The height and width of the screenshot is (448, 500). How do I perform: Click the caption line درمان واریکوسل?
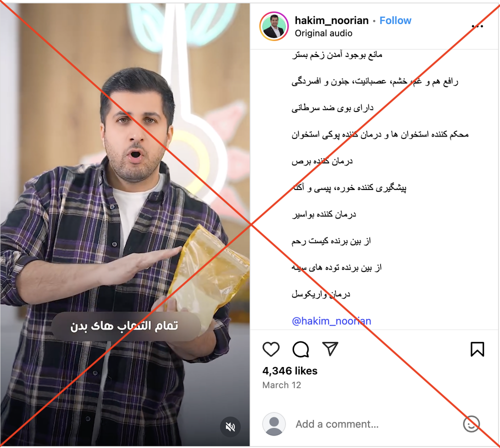pos(321,294)
